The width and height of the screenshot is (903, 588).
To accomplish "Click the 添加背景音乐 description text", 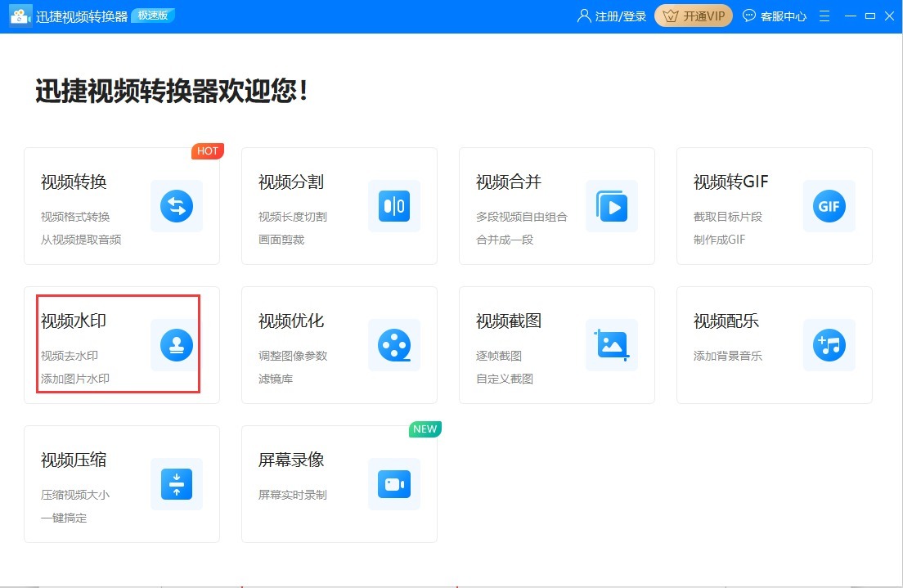I will [x=728, y=356].
